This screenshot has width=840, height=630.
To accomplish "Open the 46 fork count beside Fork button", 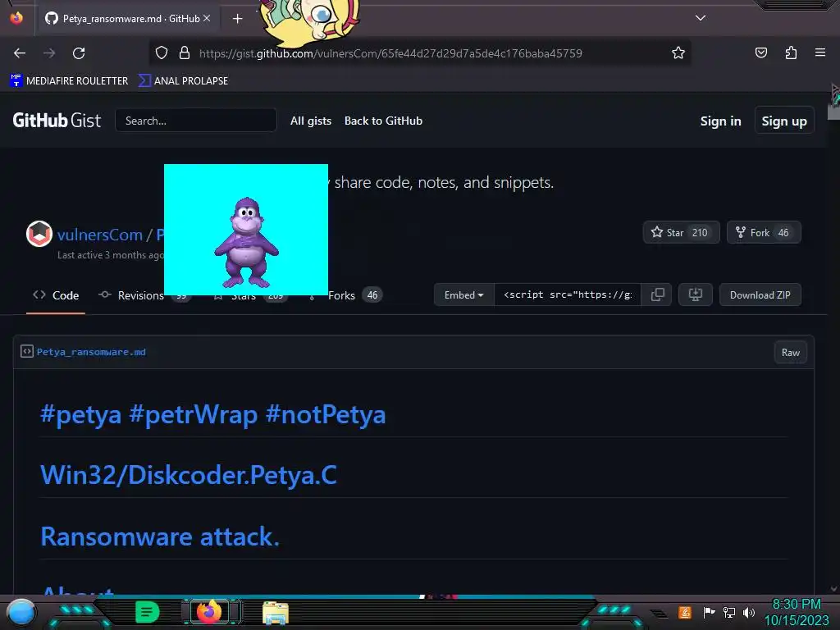I will point(783,232).
